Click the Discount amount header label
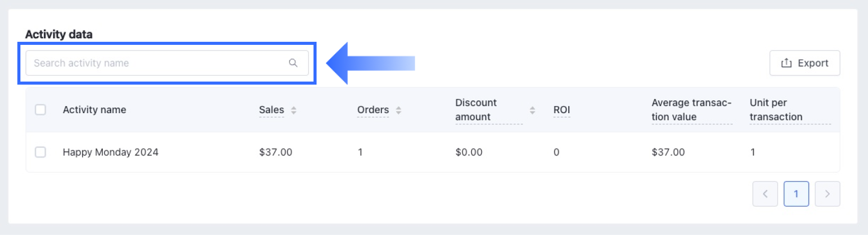This screenshot has width=868, height=235. pyautogui.click(x=476, y=110)
